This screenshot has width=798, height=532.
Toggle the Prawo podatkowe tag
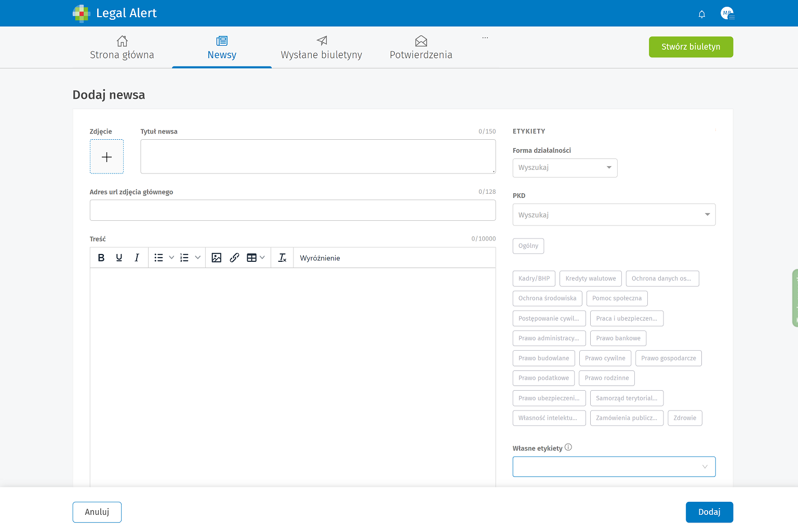pyautogui.click(x=543, y=378)
